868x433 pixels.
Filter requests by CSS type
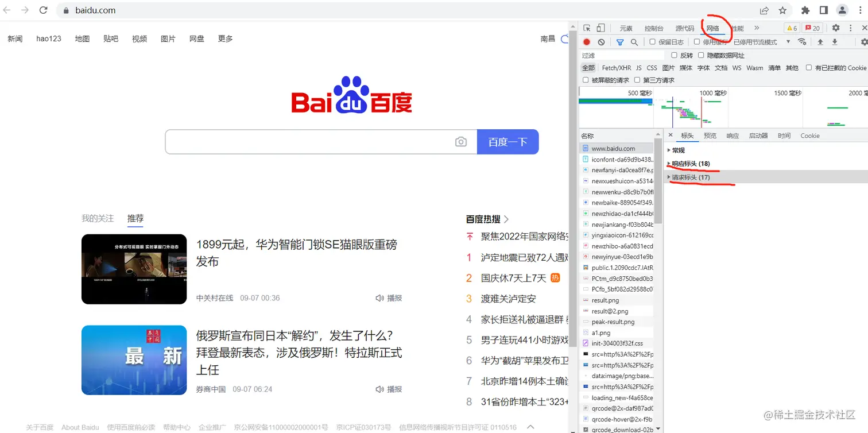[652, 68]
